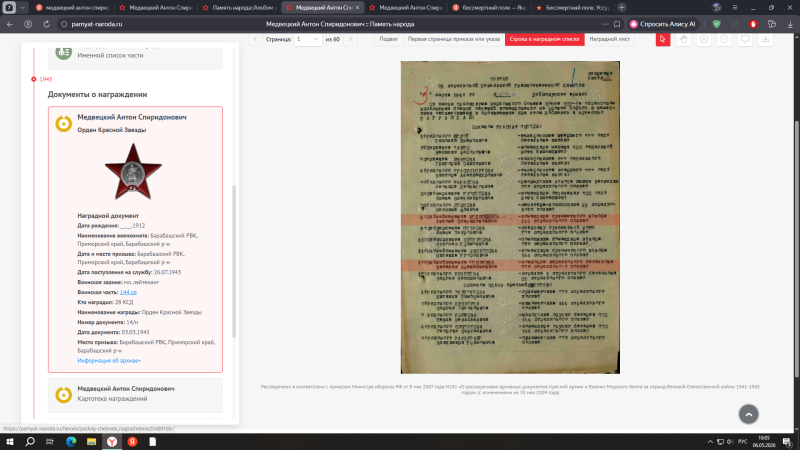Open the notification center
800x450 pixels.
787,442
